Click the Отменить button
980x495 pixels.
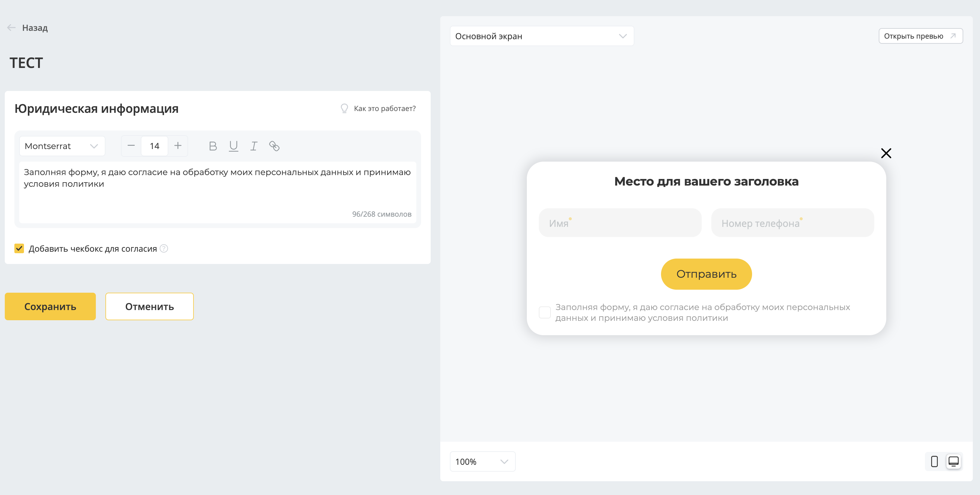pos(149,306)
